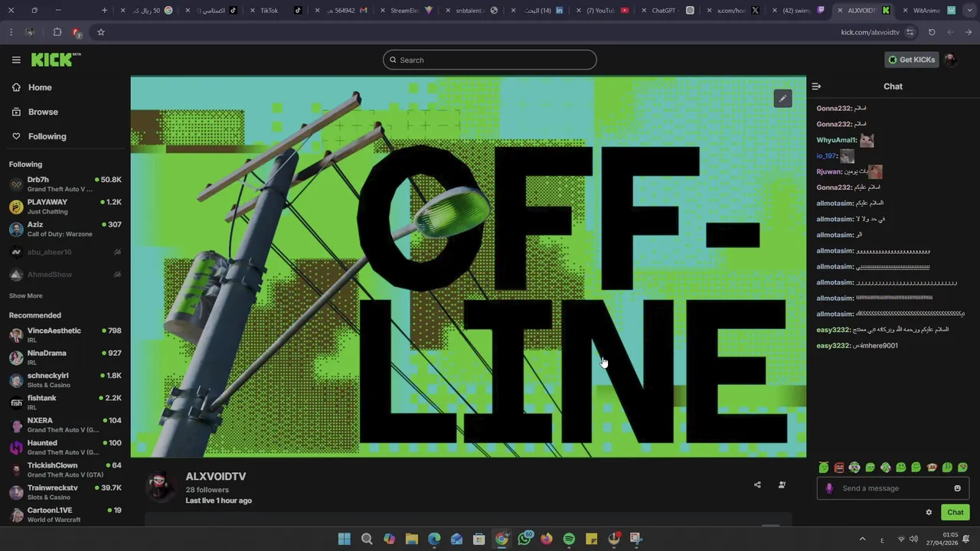Insert the red angry emote
This screenshot has width=980, height=551.
pyautogui.click(x=839, y=468)
